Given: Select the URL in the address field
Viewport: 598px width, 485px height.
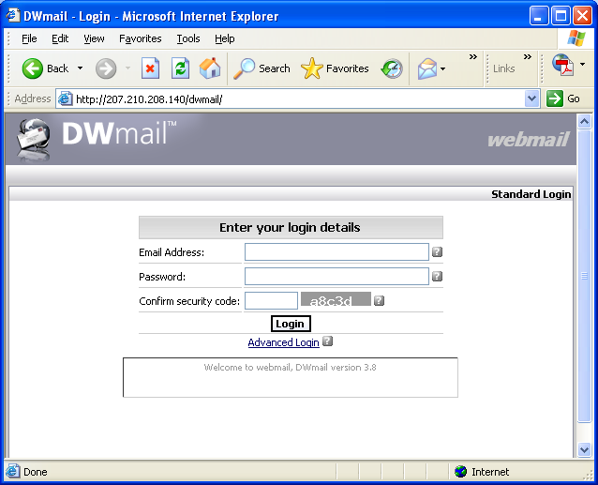Looking at the screenshot, I should point(149,100).
